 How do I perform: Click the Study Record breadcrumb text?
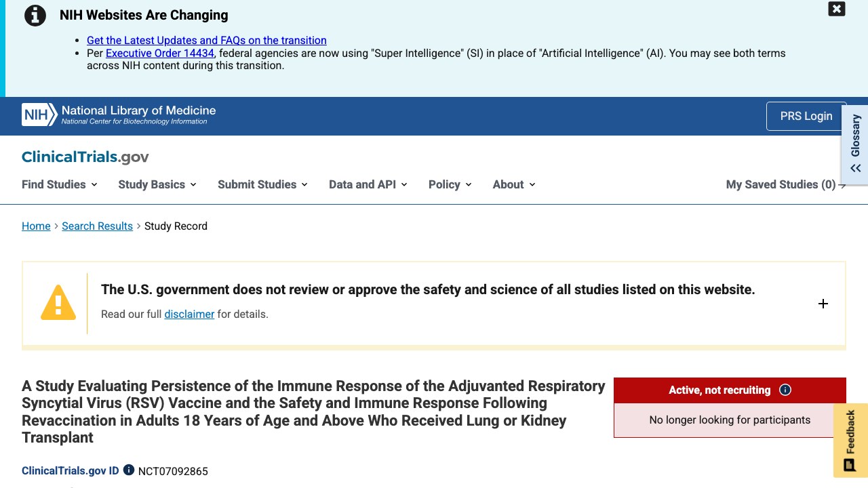tap(176, 226)
